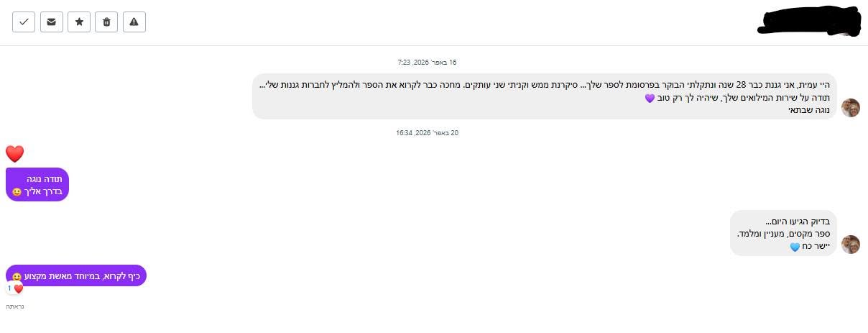The image size is (868, 333).
Task: Select message starting 'בדיוק הגיעו היום'
Action: coord(783,233)
